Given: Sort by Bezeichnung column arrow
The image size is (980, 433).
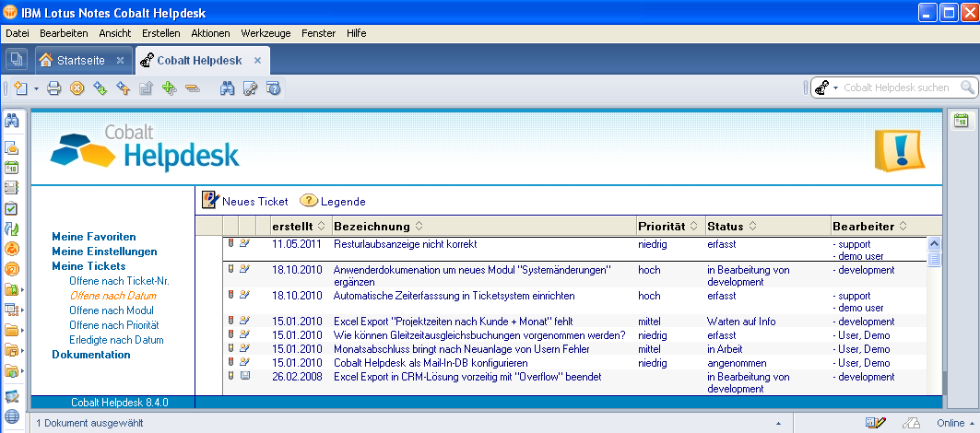Looking at the screenshot, I should click(419, 227).
